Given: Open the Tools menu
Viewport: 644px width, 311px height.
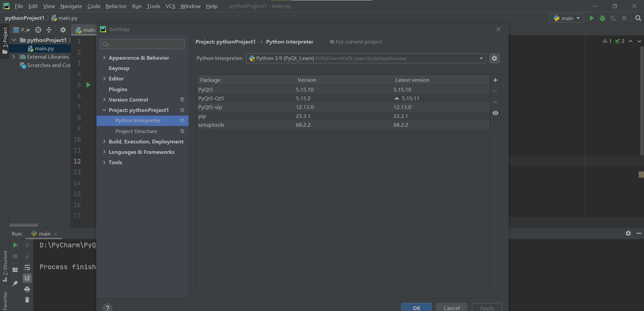Looking at the screenshot, I should pos(153,6).
